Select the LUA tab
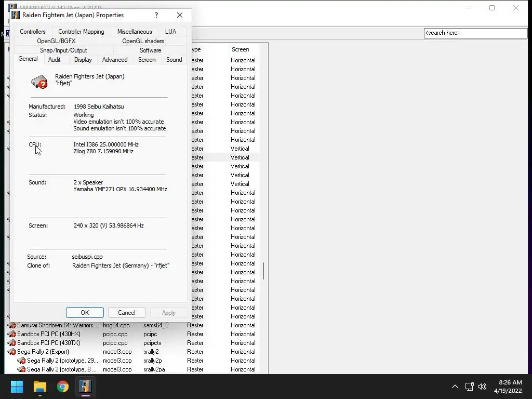Viewport: 532px width, 399px height. click(x=170, y=32)
